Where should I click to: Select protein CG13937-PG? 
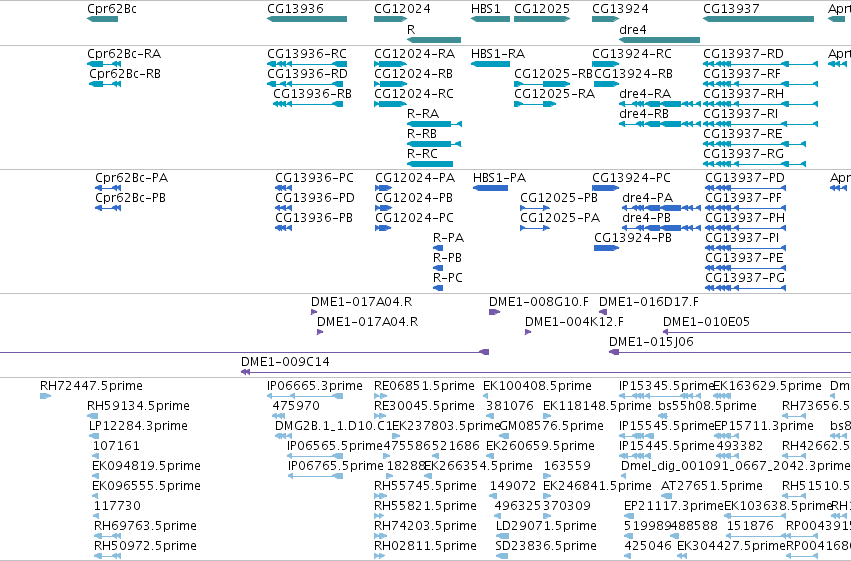point(746,288)
